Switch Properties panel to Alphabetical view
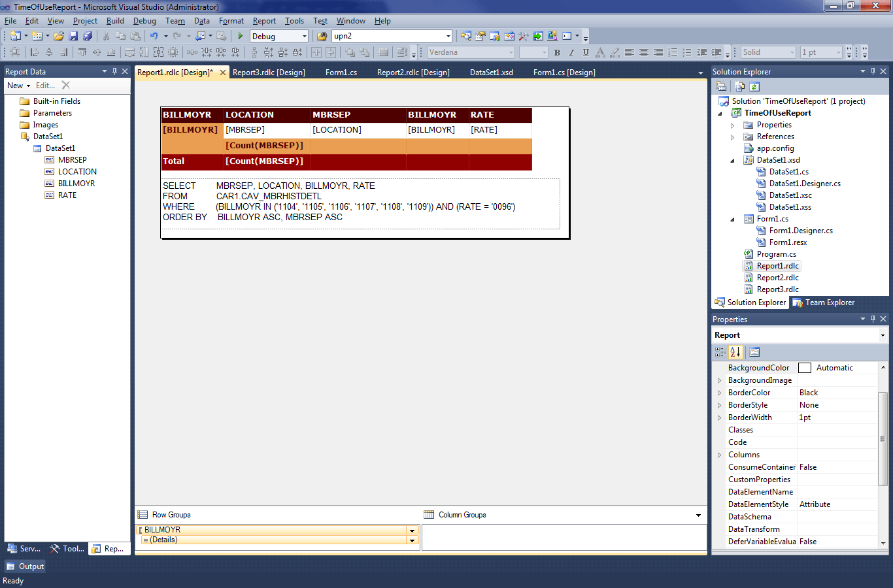This screenshot has height=588, width=893. (735, 352)
